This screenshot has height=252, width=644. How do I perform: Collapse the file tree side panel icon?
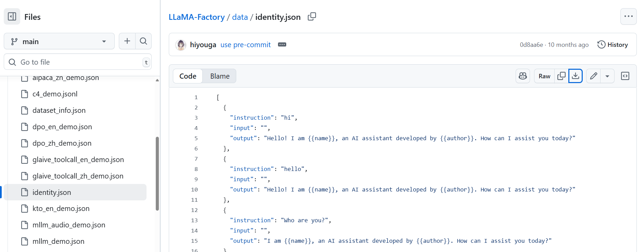pyautogui.click(x=12, y=16)
